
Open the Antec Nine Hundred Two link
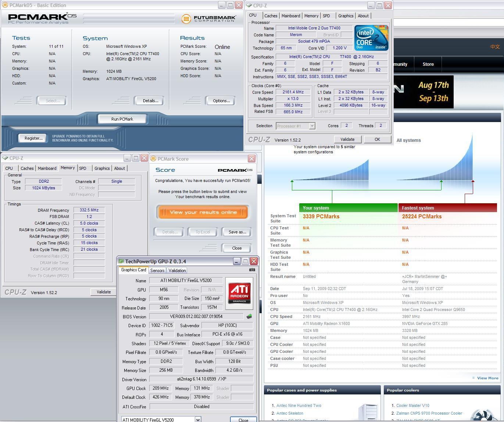[299, 405]
